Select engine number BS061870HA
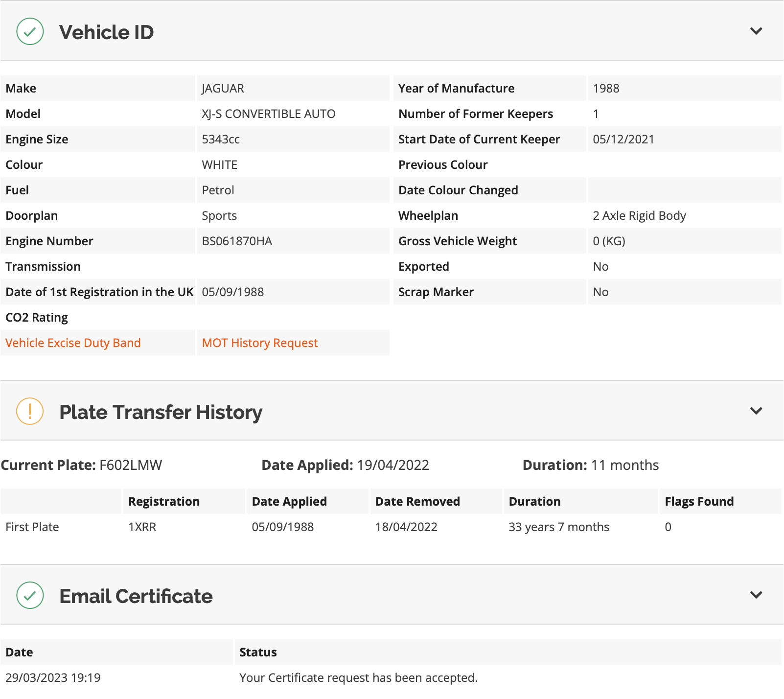The image size is (784, 699). point(237,241)
